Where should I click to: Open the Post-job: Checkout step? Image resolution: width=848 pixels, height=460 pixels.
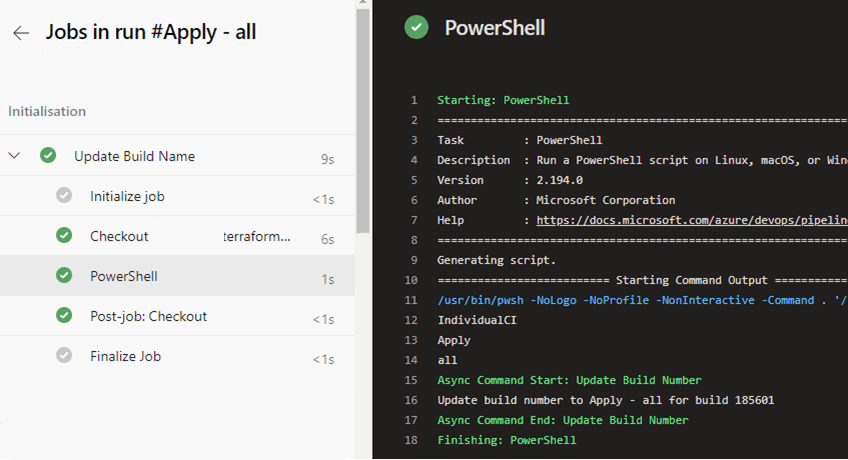(148, 317)
